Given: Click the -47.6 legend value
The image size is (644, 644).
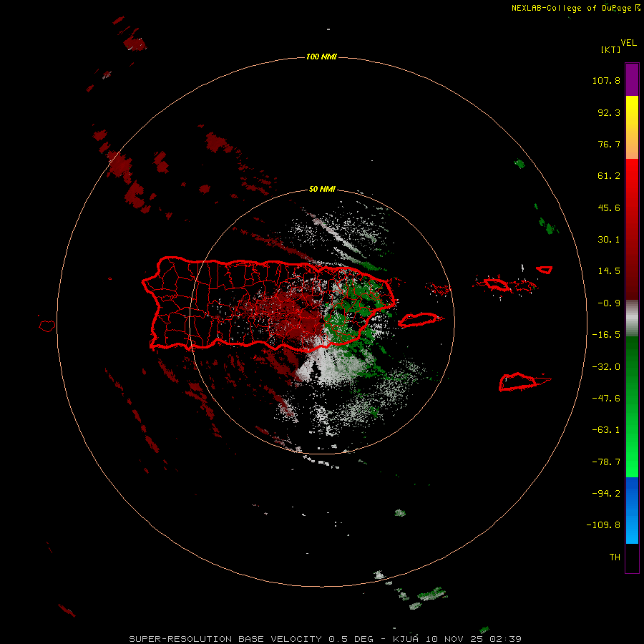Looking at the screenshot, I should click(606, 399).
